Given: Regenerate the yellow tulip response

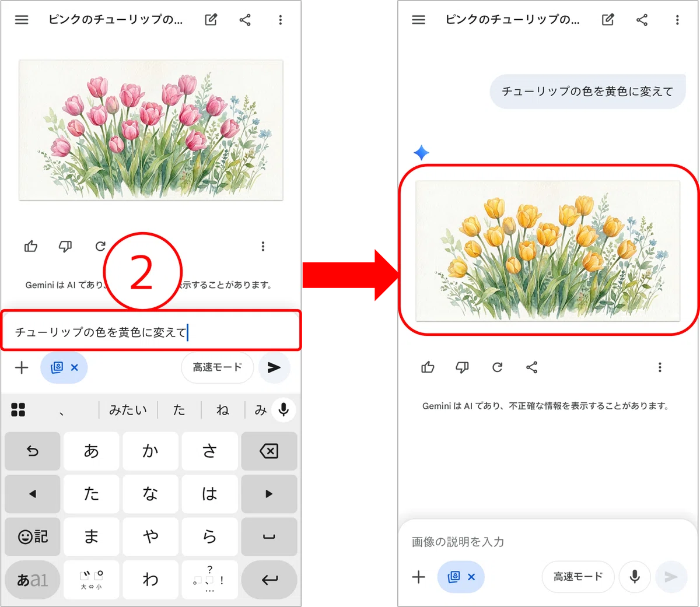Looking at the screenshot, I should click(x=497, y=367).
